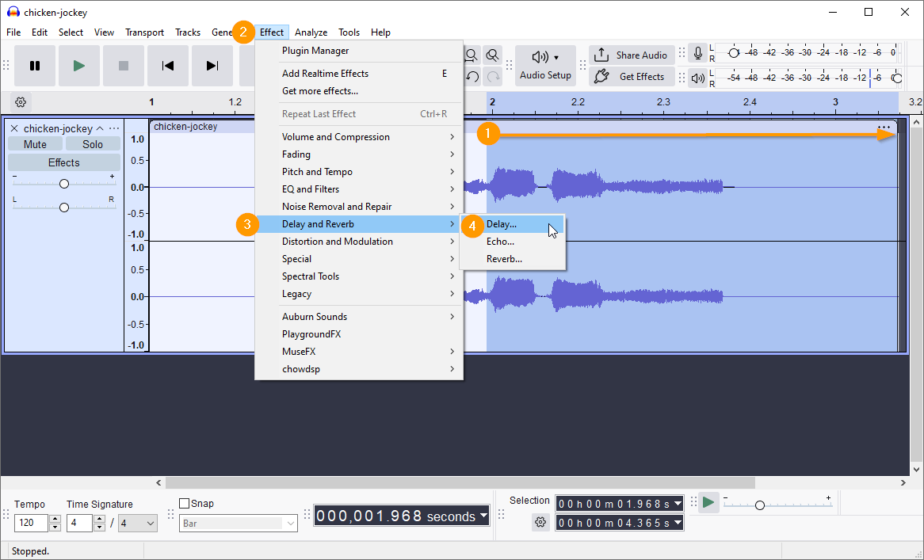
Task: Click the record meter microphone icon
Action: tap(697, 53)
